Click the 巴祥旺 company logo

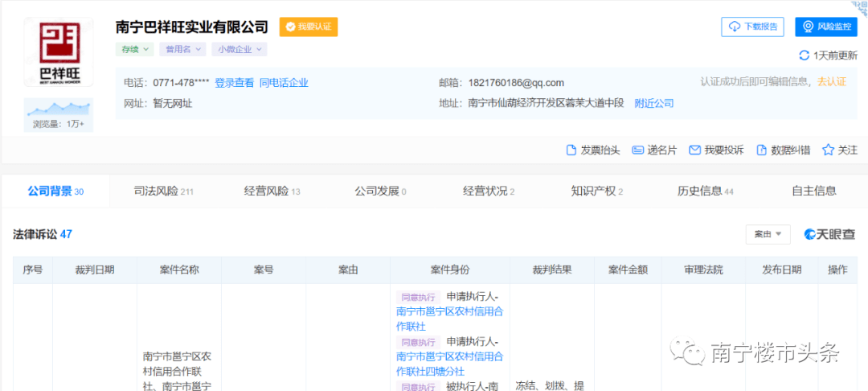[58, 52]
